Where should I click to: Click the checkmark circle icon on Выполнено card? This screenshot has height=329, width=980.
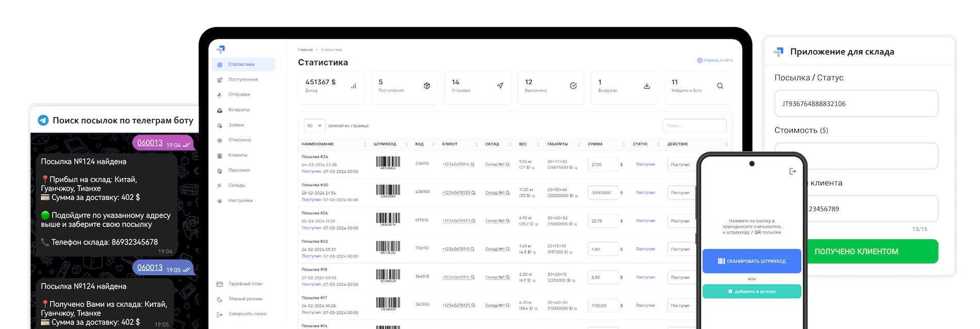573,86
